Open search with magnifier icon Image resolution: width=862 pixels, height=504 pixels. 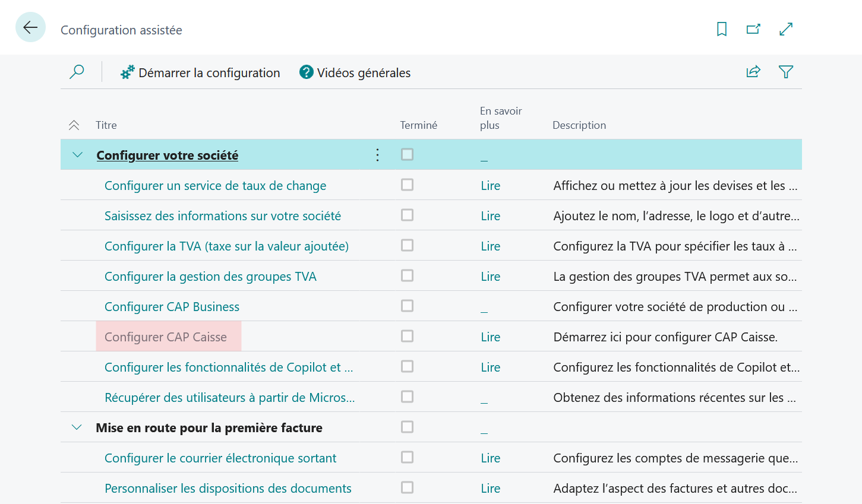tap(77, 72)
